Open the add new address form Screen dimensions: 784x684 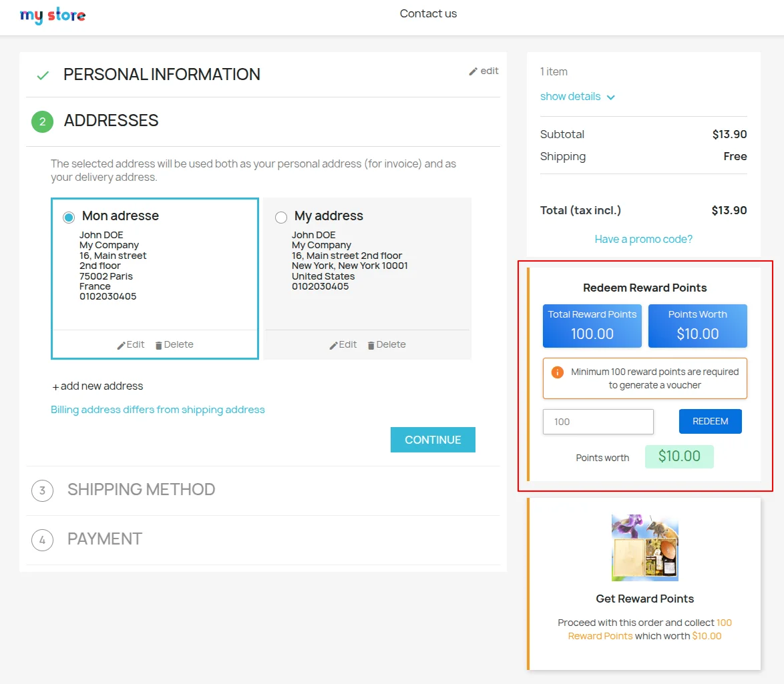(97, 386)
